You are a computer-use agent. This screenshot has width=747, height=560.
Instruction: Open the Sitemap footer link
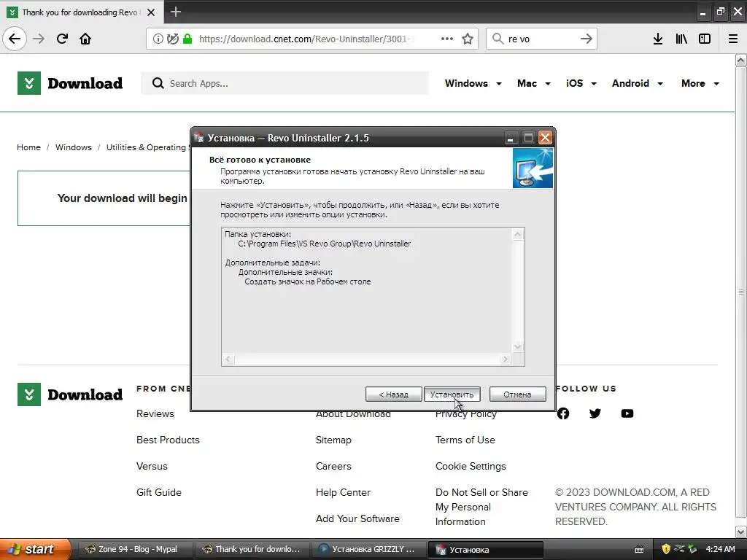tap(333, 440)
